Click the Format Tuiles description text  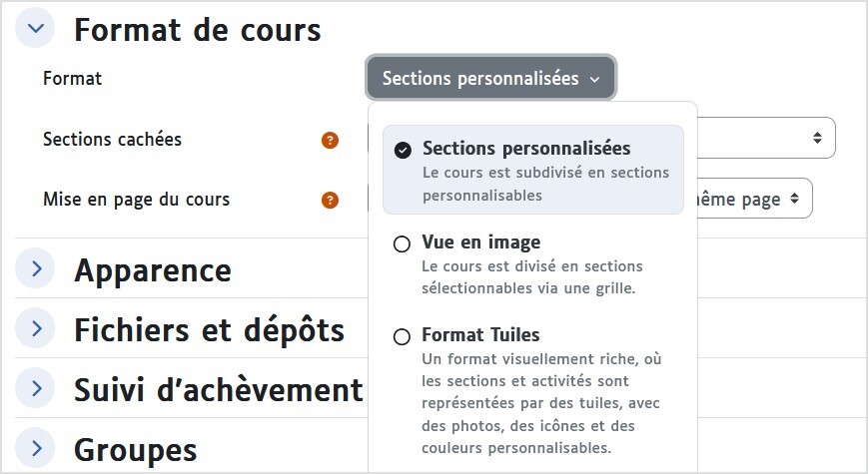tap(541, 403)
